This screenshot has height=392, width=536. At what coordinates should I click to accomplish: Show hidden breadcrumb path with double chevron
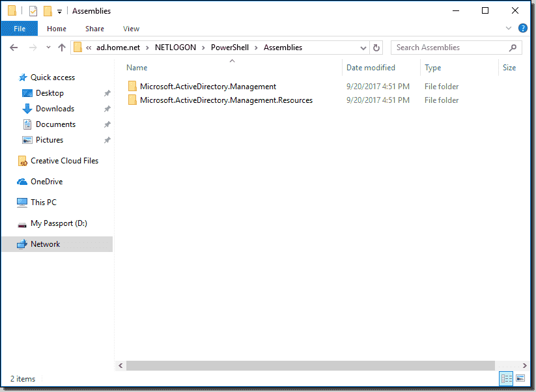click(x=89, y=48)
